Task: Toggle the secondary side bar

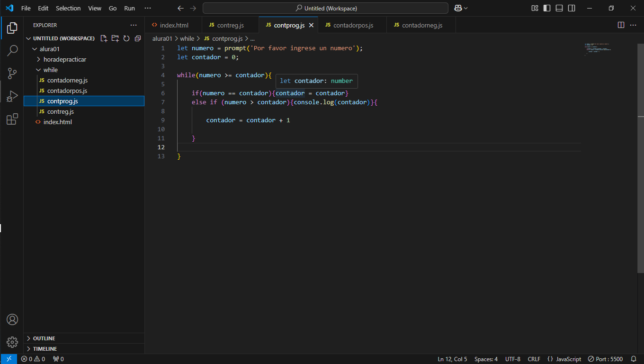Action: click(572, 8)
